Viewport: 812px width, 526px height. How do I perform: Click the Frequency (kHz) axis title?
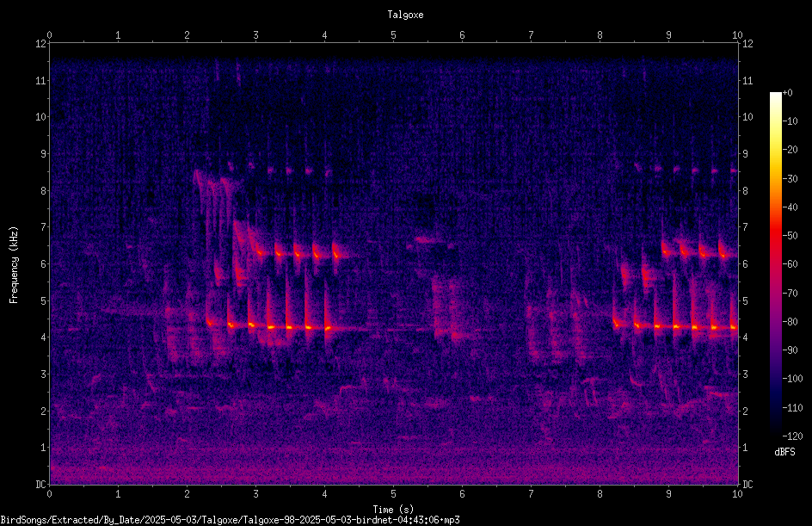(14, 264)
